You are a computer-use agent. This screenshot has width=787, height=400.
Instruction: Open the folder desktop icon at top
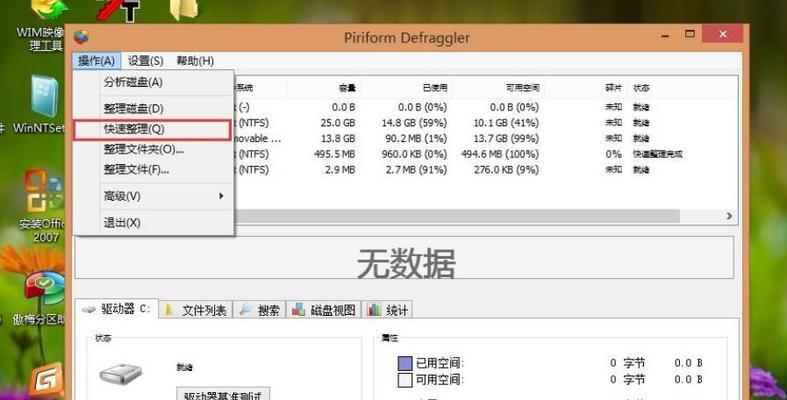click(x=184, y=10)
